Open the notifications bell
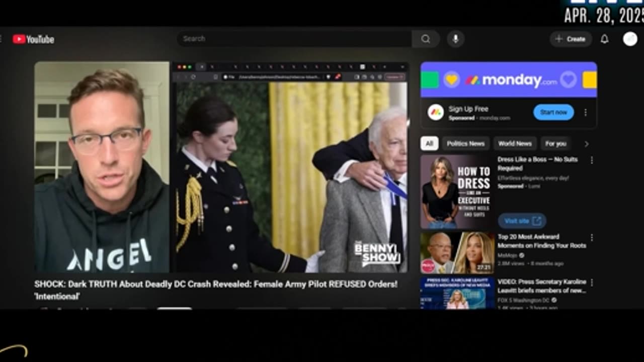The image size is (644, 362). (605, 39)
